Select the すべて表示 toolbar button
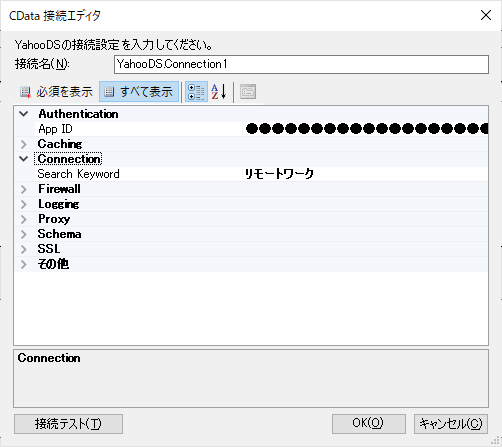The image size is (502, 447). (139, 92)
